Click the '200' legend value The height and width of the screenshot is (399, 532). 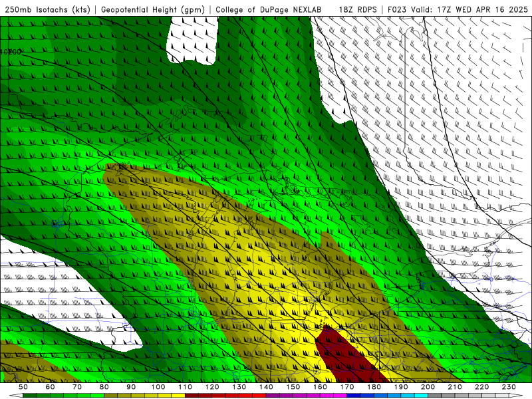[x=428, y=387]
